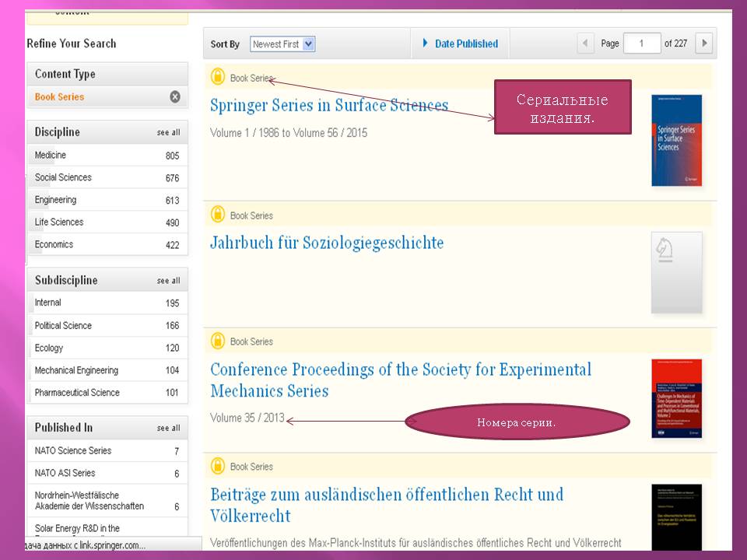This screenshot has width=747, height=560.
Task: Click lock icon above Springer Series in Surface Sciences
Action: [x=218, y=78]
